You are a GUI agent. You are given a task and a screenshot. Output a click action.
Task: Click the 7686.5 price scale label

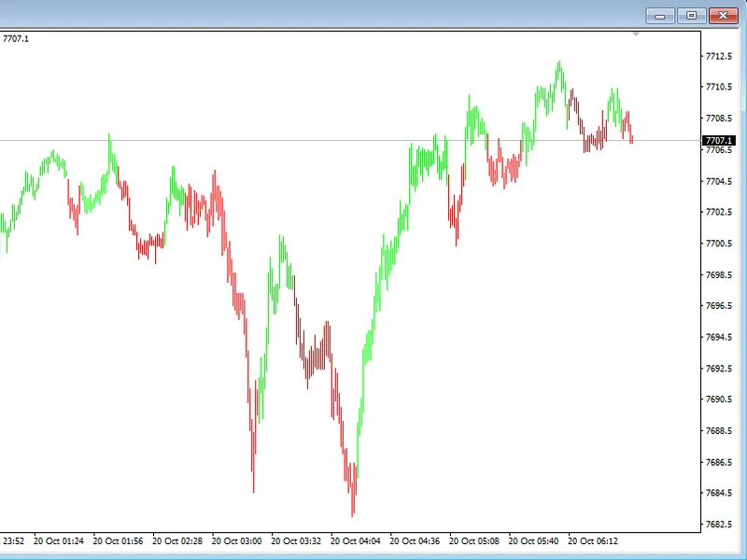point(719,462)
